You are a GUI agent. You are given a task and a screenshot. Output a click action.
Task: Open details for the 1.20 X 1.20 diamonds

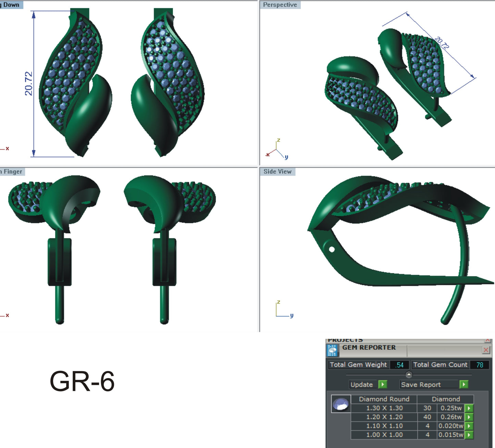[469, 417]
